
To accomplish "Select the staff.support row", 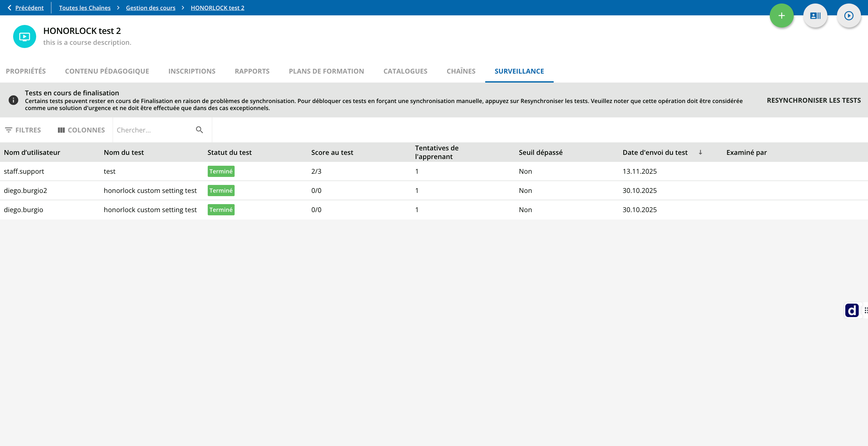I will tap(434, 171).
